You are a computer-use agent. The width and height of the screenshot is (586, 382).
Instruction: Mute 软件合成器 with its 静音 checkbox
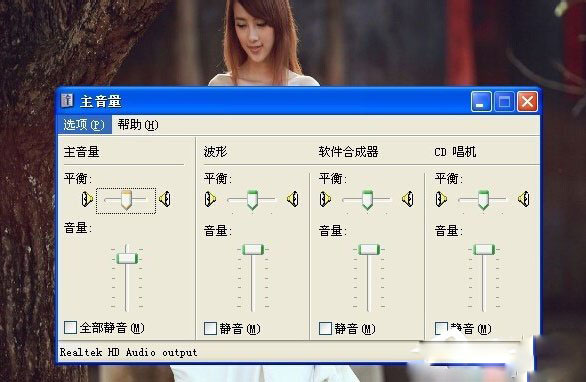pyautogui.click(x=326, y=329)
